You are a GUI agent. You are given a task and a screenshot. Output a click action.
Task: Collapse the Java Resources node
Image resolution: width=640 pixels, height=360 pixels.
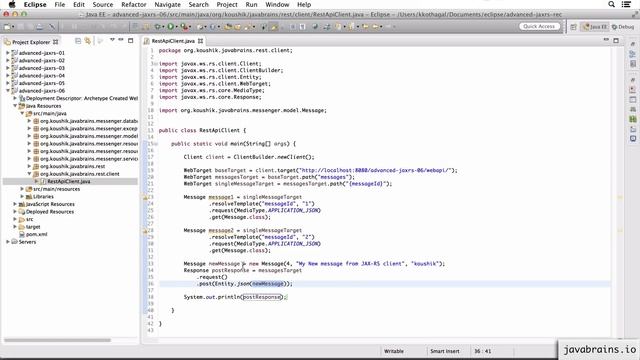click(15, 106)
